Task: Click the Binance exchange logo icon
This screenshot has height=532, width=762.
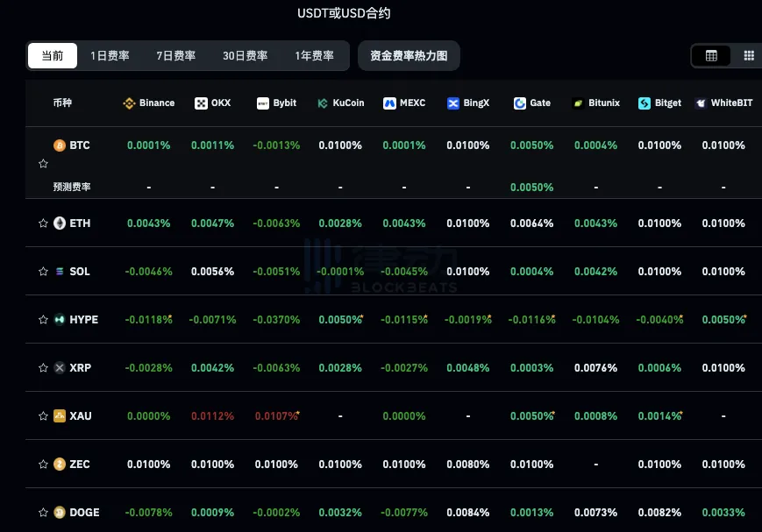Action: click(x=129, y=103)
